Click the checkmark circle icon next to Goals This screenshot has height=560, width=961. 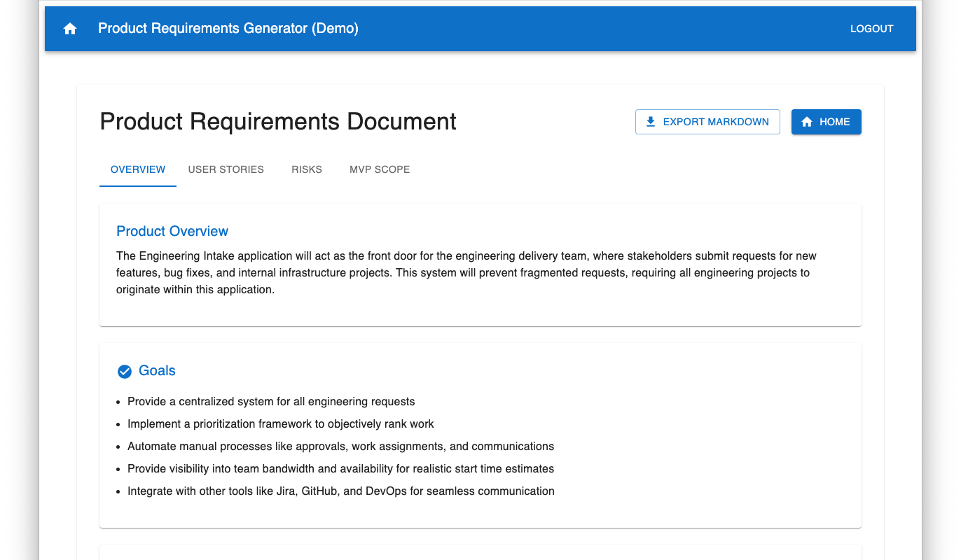(125, 372)
